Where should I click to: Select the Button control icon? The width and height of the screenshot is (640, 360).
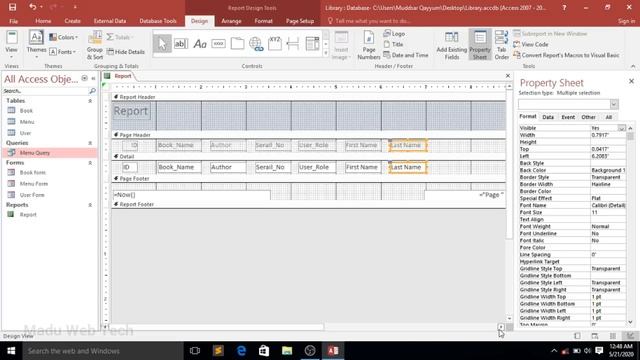pos(218,44)
